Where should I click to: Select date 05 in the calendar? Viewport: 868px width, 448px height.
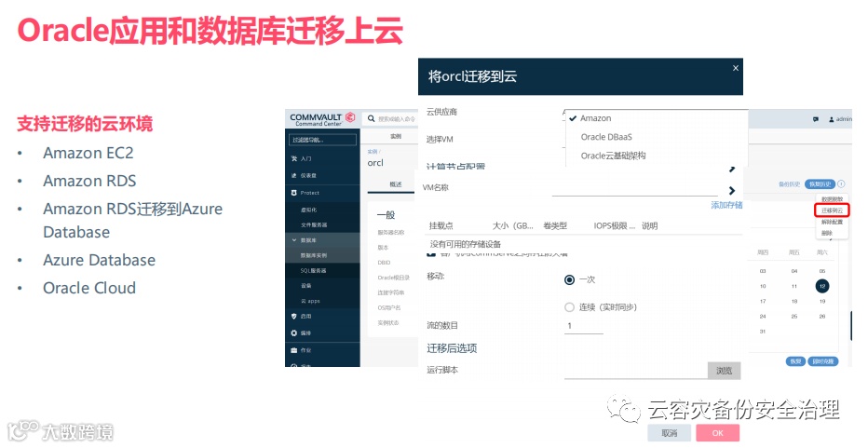coord(822,271)
